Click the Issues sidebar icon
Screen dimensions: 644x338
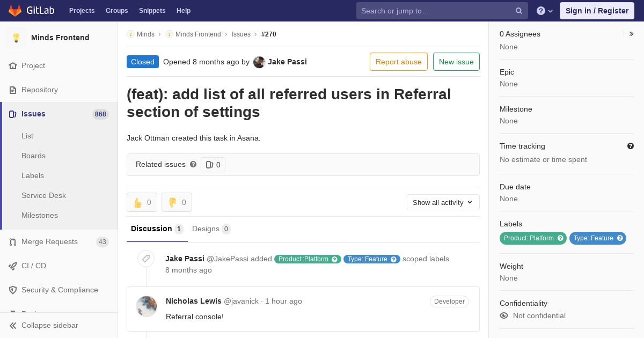[x=13, y=114]
